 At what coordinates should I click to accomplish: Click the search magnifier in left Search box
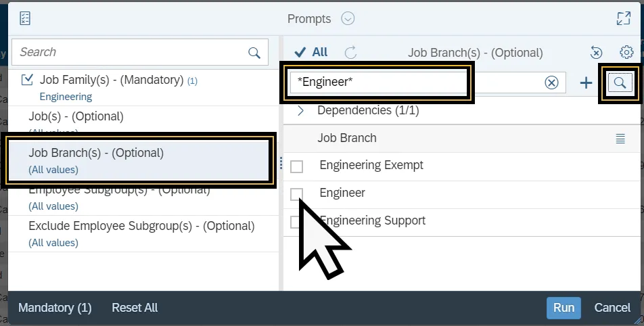(254, 53)
